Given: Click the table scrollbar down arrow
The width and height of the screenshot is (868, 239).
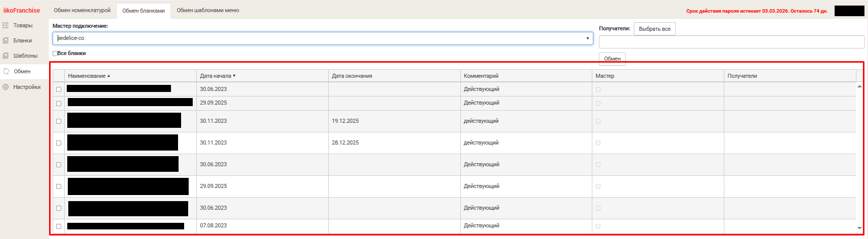Looking at the screenshot, I should (859, 228).
